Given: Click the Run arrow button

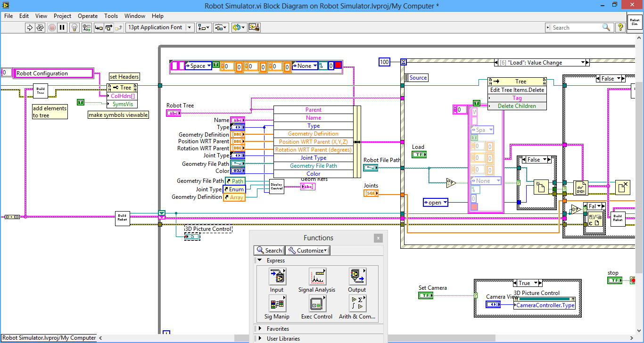Looking at the screenshot, I should 30,27.
